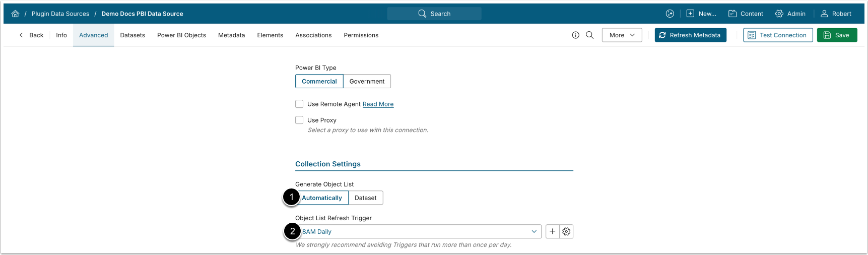
Task: Follow the Read More link
Action: [378, 104]
